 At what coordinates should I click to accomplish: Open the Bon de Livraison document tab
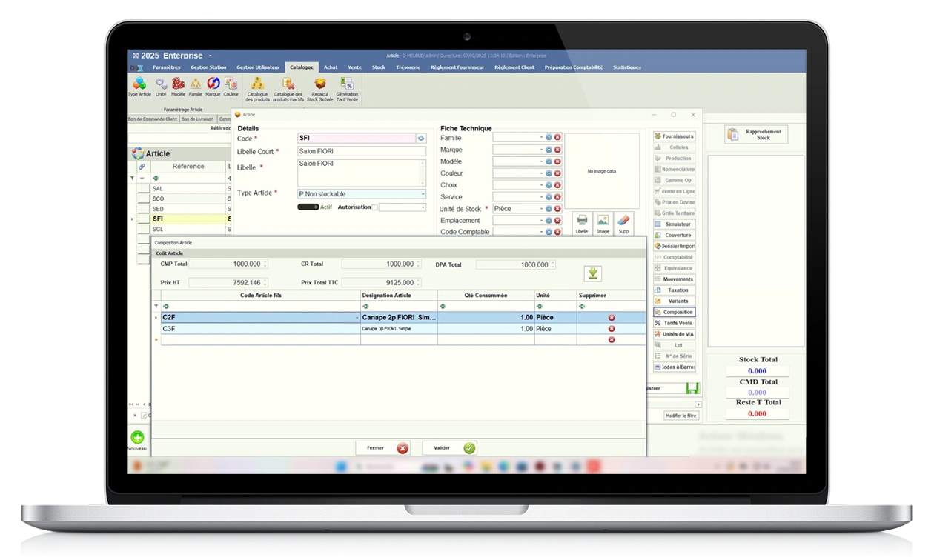click(197, 119)
